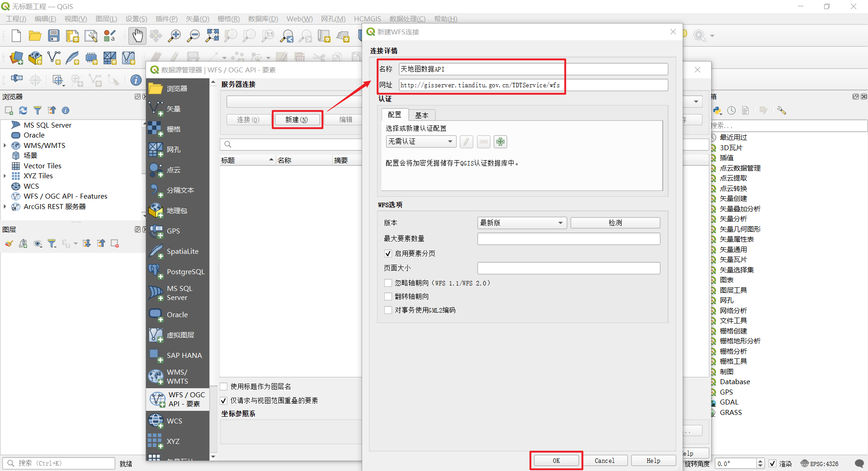
Task: Select XYZ source in Data Source Manager sidebar
Action: [x=178, y=442]
